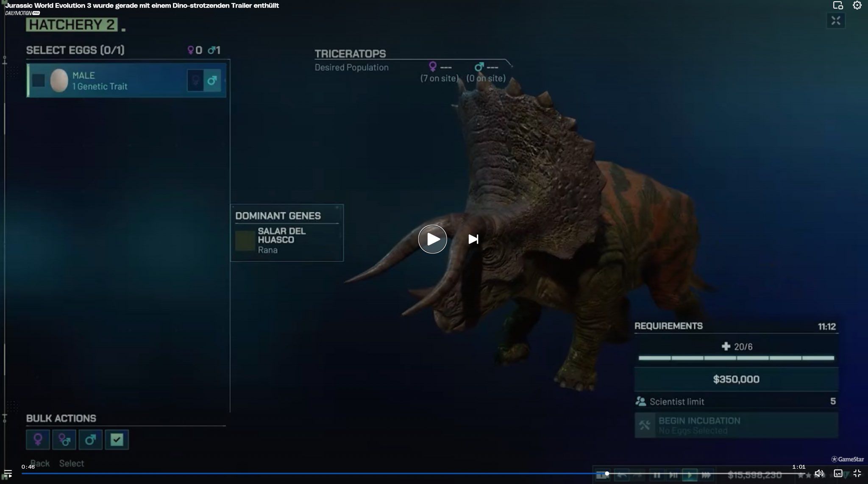Click the DOMINANT GENES heading
The height and width of the screenshot is (484, 868).
(x=278, y=216)
